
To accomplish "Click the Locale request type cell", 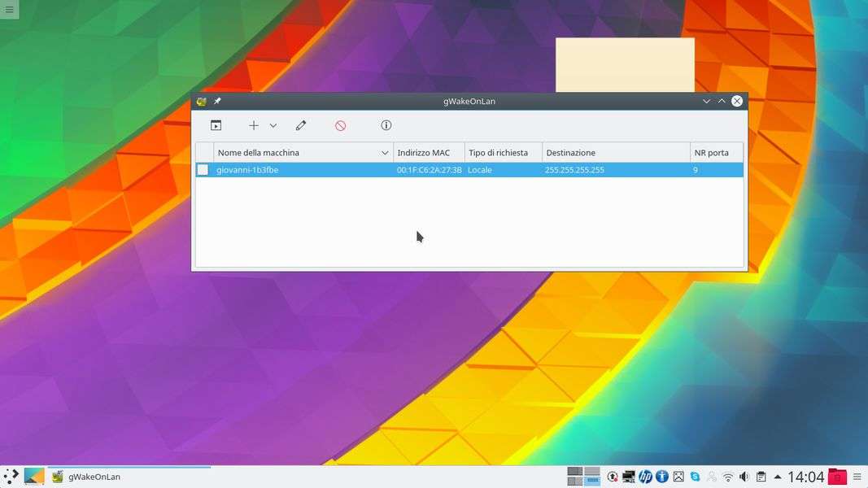I will click(x=480, y=170).
